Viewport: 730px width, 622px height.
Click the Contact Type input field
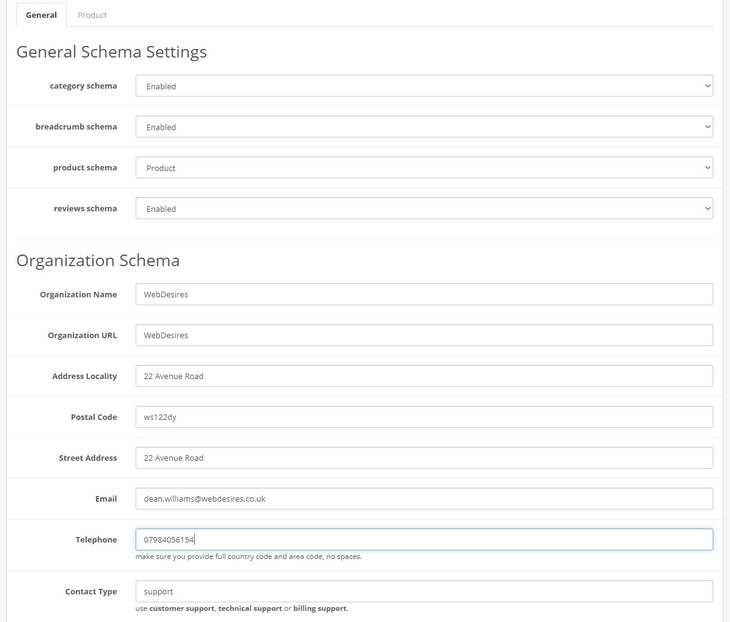pos(424,591)
